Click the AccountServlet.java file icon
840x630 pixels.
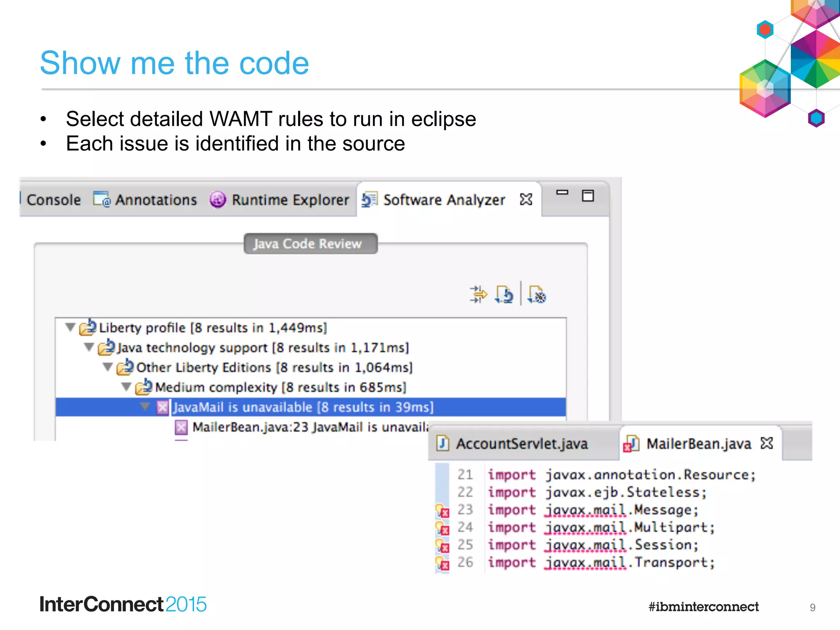point(443,443)
